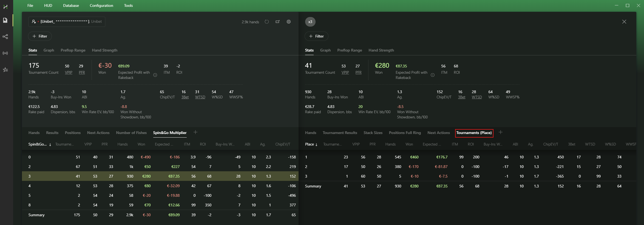This screenshot has height=225, width=644.
Task: Switch to right panel Hand Strength tab
Action: [381, 50]
